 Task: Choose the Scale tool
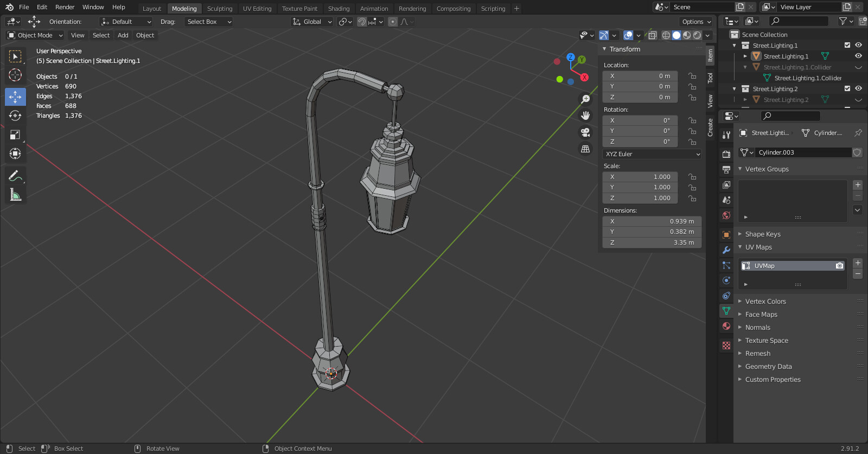[15, 135]
